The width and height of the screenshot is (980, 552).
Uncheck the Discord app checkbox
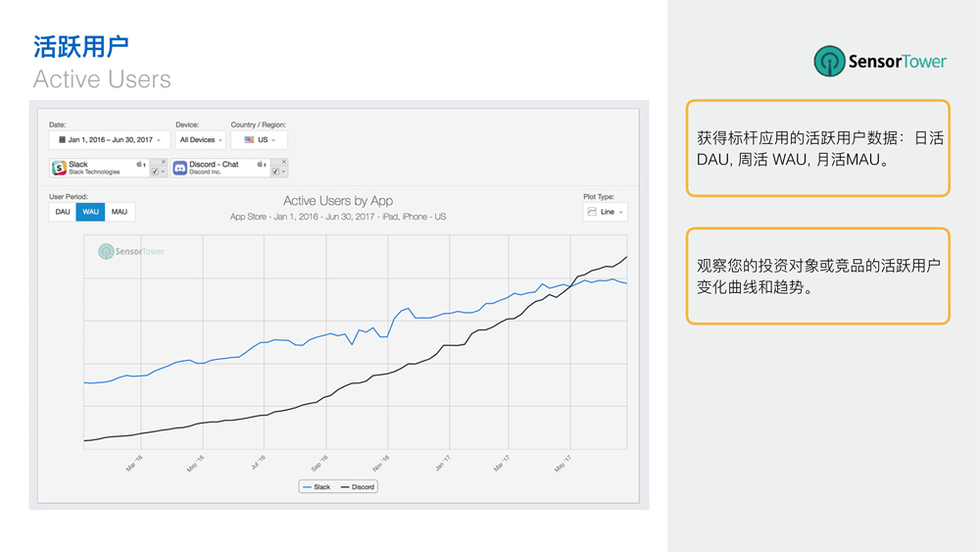click(x=275, y=172)
